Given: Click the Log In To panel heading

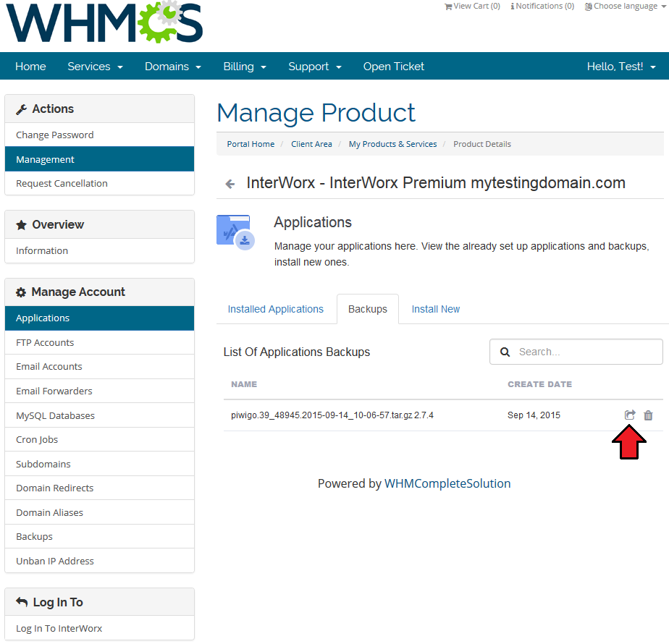Looking at the screenshot, I should tap(99, 602).
